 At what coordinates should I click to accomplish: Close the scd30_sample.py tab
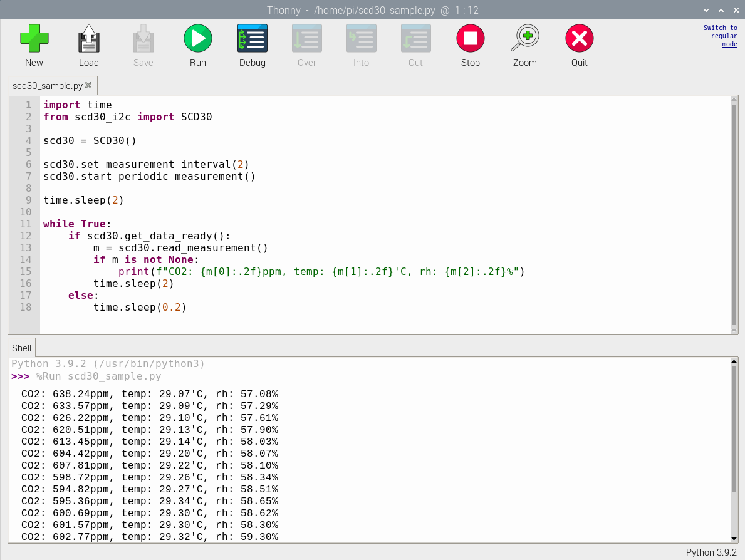pos(88,86)
